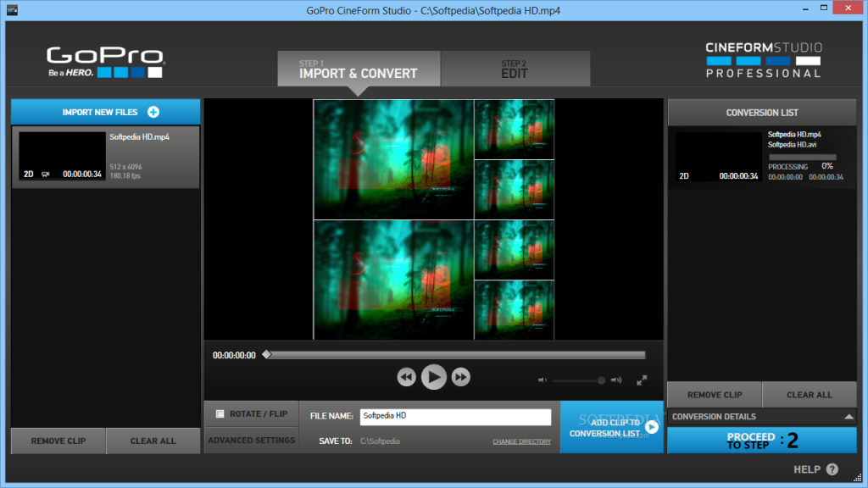Collapse the Conversion Details panel
The width and height of the screenshot is (868, 488).
click(x=849, y=416)
